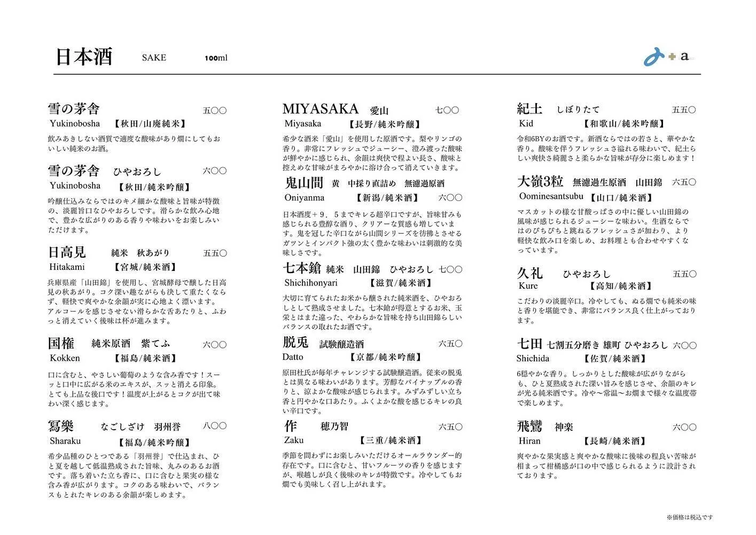Viewport: 756px width, 535px height.
Task: Select the 作 穂乃智 heading
Action: 316,427
